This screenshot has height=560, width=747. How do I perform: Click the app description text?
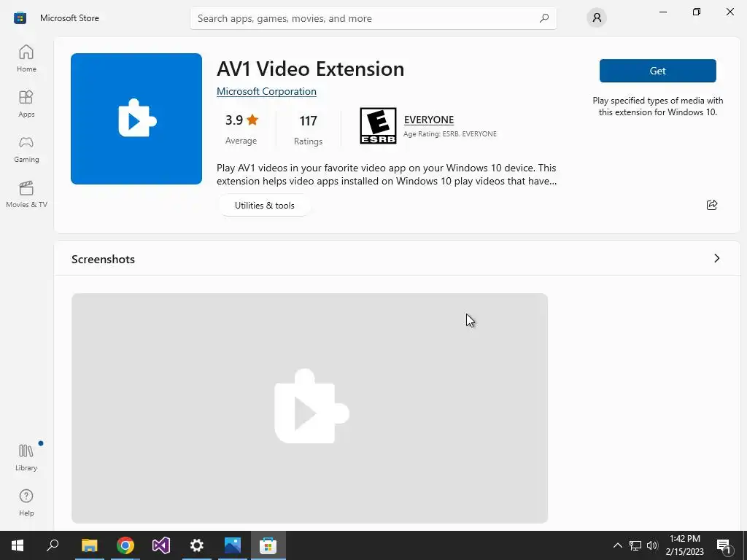point(387,174)
